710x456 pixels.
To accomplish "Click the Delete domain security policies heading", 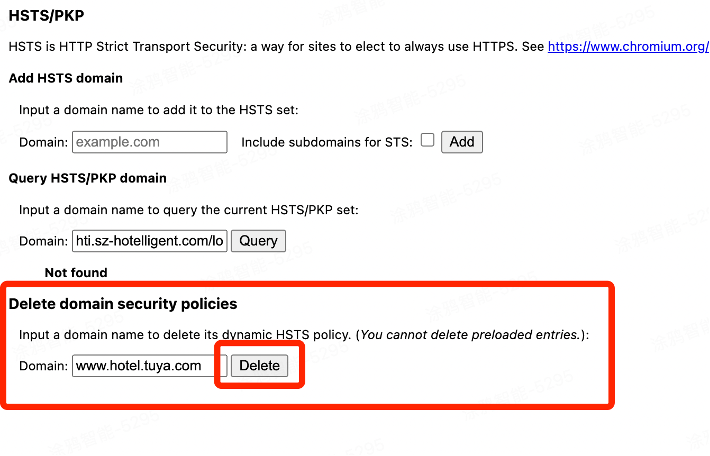I will click(123, 302).
